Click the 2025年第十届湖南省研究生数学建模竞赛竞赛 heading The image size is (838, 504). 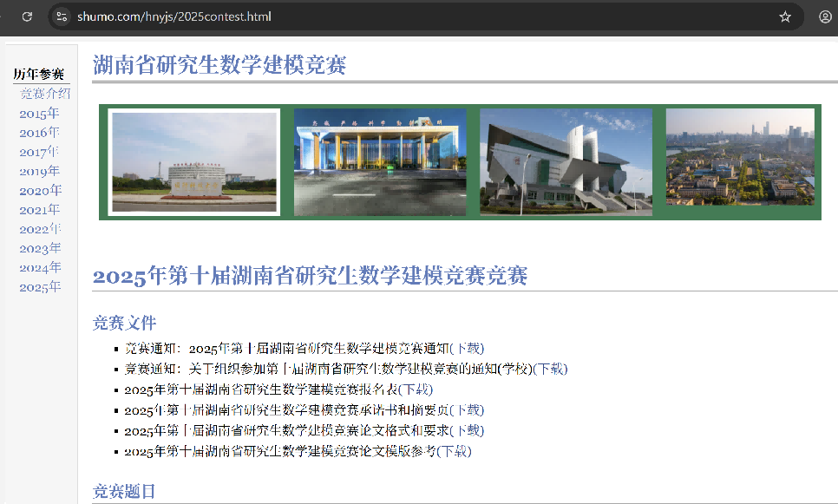[310, 276]
